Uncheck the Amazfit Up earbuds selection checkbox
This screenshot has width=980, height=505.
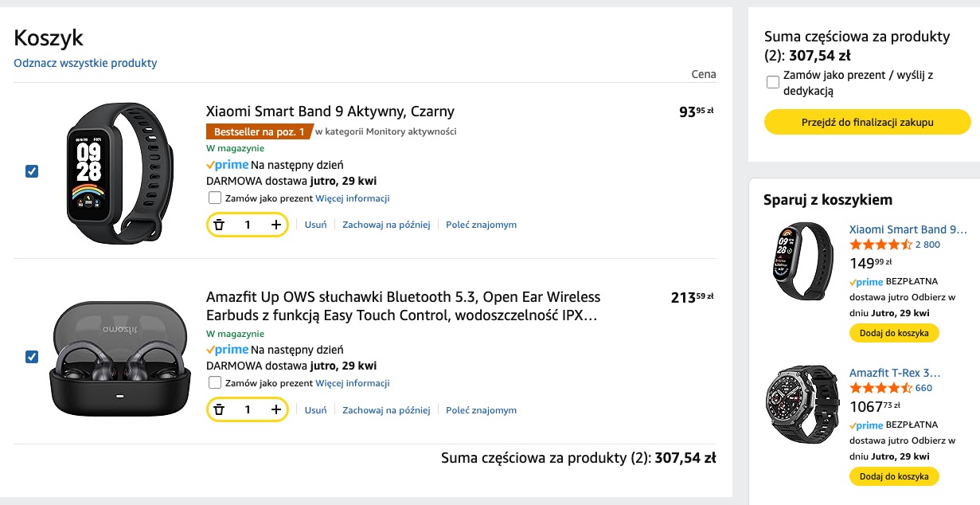coord(32,357)
